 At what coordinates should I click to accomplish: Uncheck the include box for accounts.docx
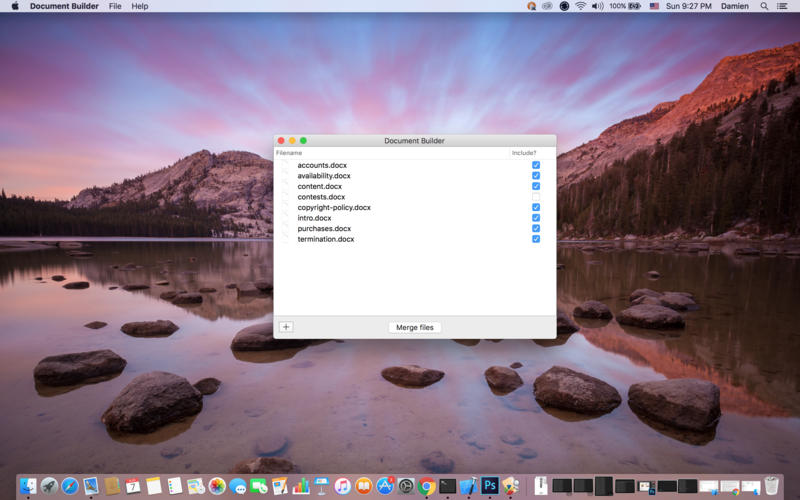(536, 165)
